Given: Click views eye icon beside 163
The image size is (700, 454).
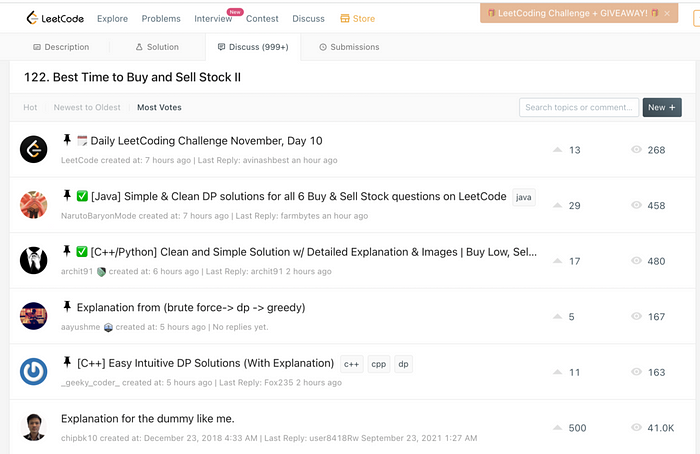Looking at the screenshot, I should tap(636, 372).
